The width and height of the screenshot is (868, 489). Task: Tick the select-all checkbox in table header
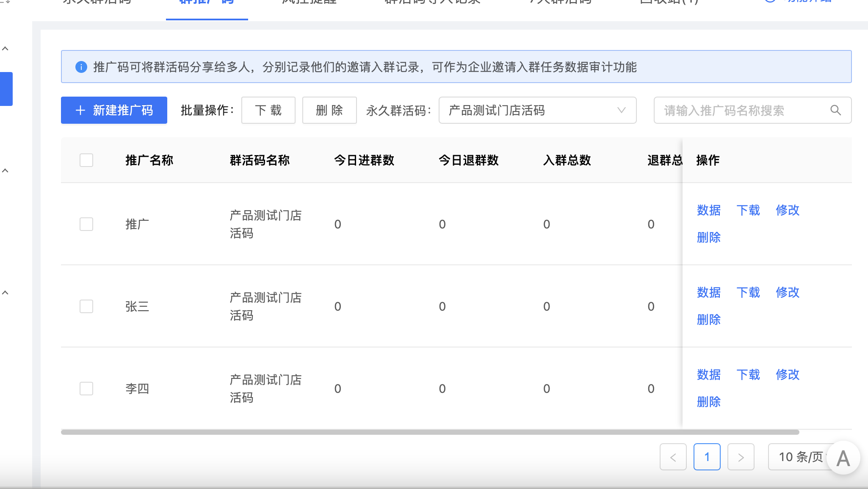(86, 160)
